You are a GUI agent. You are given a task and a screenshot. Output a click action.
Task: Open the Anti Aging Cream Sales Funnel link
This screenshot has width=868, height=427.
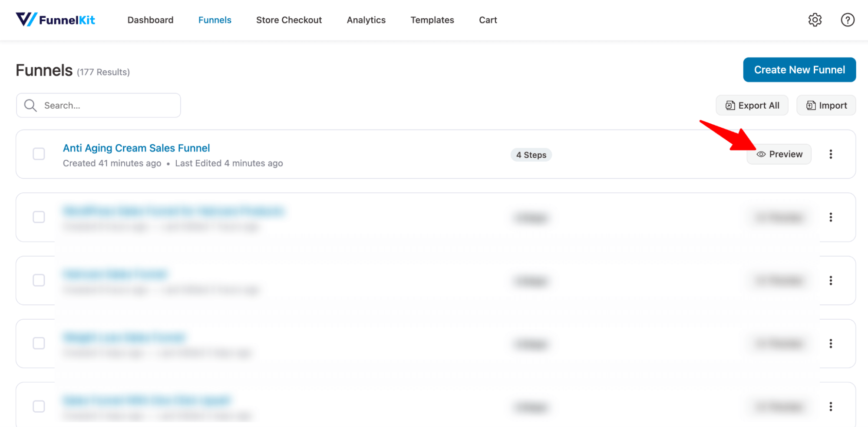pyautogui.click(x=136, y=148)
